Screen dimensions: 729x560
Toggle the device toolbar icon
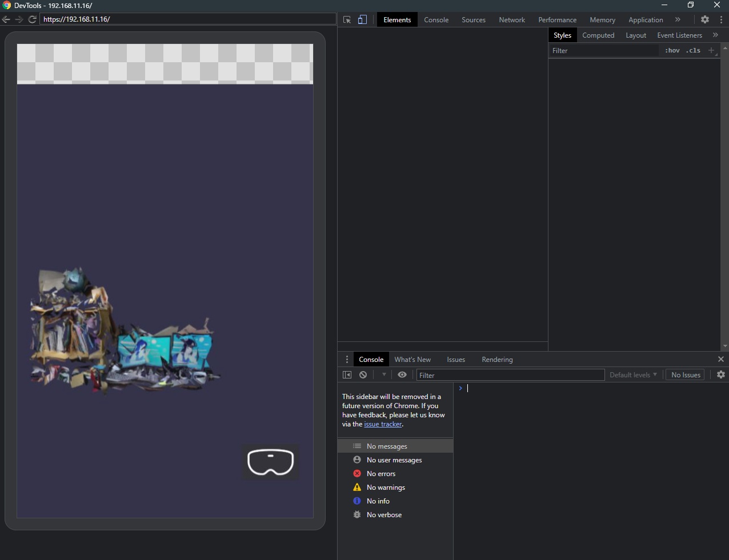(362, 19)
